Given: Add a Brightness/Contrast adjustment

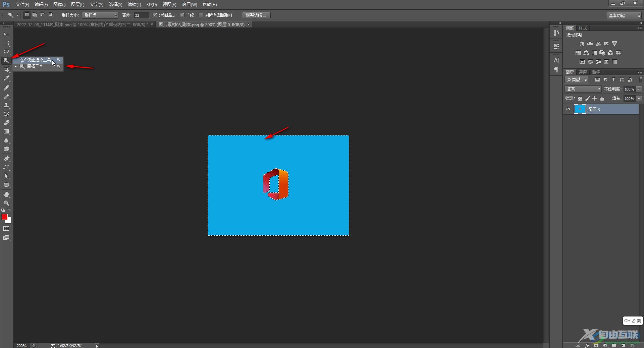Looking at the screenshot, I should coord(582,44).
